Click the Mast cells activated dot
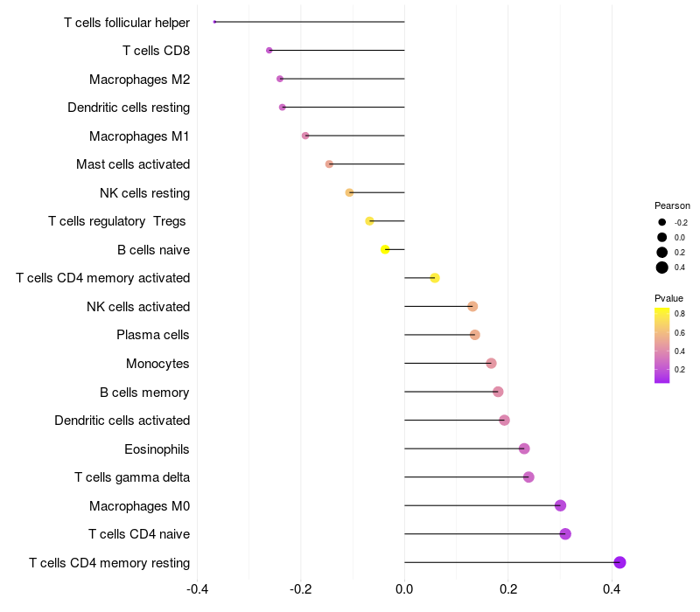Screen dimensions: 700x612 pos(329,164)
